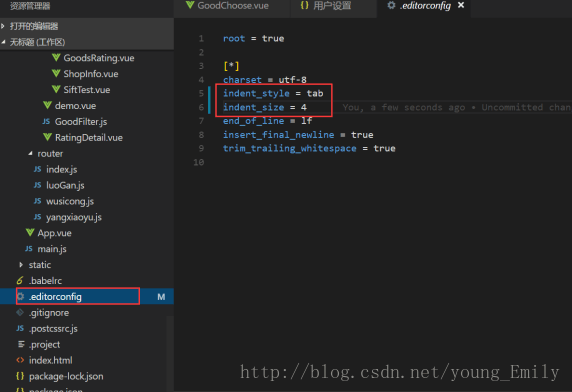Click Vue icon beside ShopInfo.vue
The width and height of the screenshot is (572, 392).
pos(56,74)
